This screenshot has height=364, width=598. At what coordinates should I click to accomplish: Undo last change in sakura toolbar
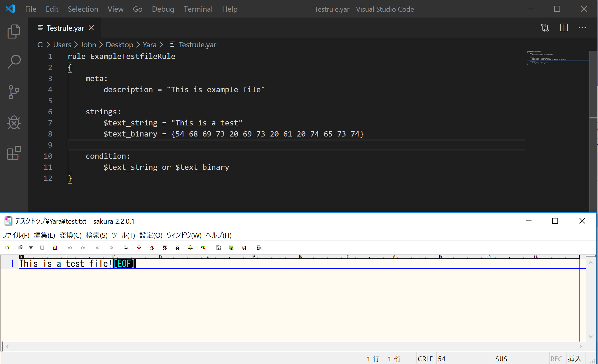coord(70,247)
